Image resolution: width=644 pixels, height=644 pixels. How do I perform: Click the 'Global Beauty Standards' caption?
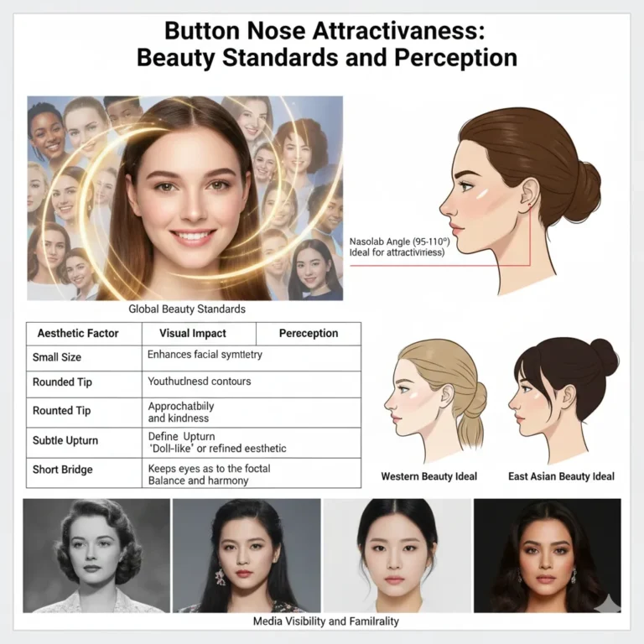tap(187, 309)
